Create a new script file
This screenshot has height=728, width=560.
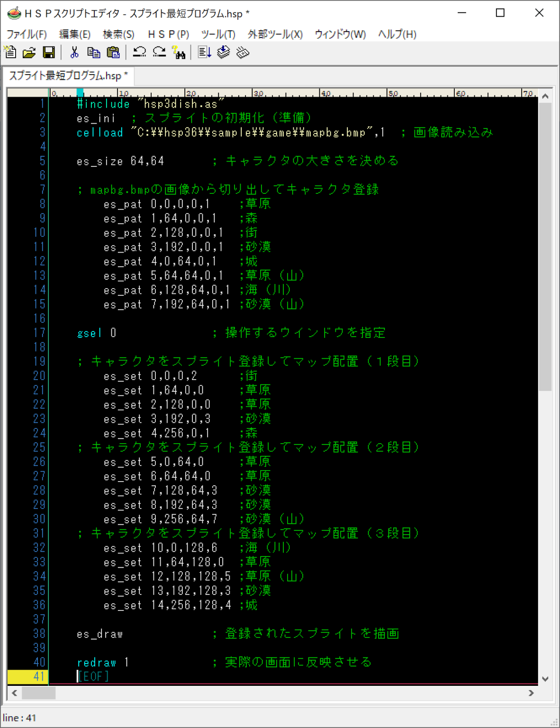(x=9, y=52)
